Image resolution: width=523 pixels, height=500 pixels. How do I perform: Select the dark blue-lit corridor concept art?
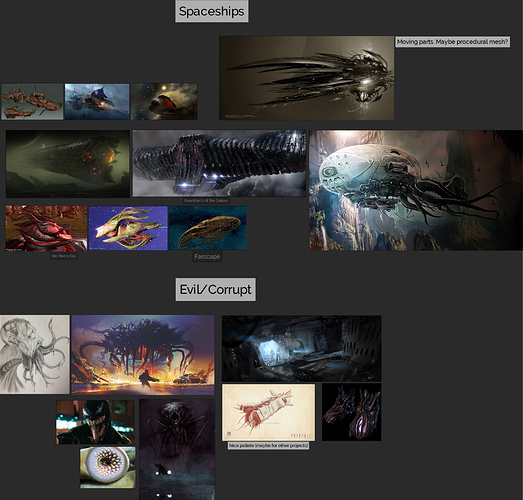click(x=302, y=349)
